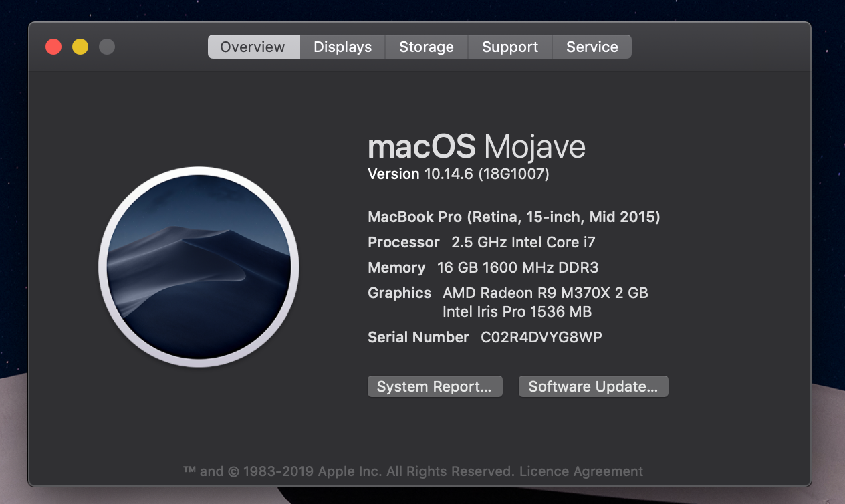Open System Report

[x=435, y=386]
